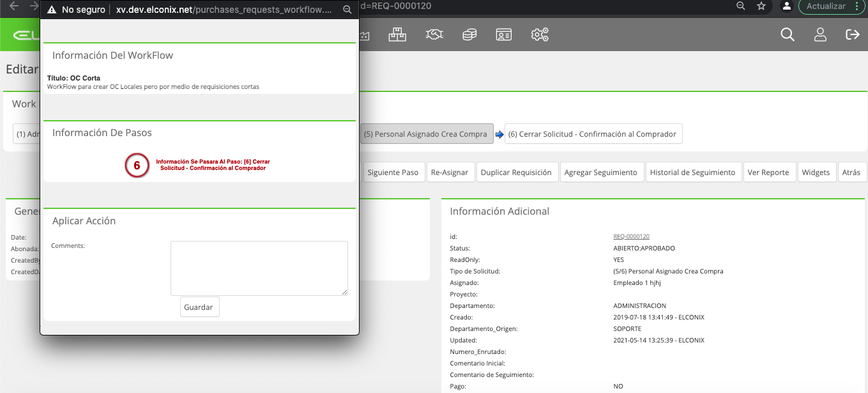Click the handshake icon in top navbar
The width and height of the screenshot is (868, 393).
tap(434, 35)
